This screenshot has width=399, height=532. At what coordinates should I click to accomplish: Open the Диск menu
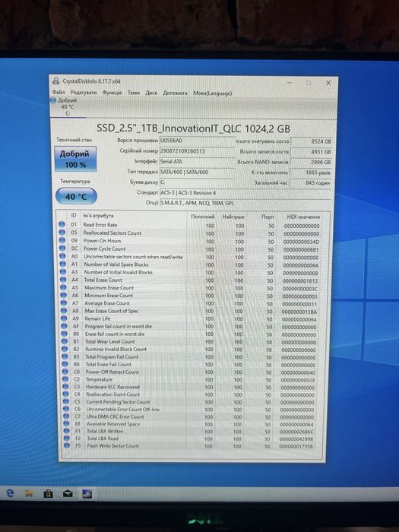click(151, 93)
